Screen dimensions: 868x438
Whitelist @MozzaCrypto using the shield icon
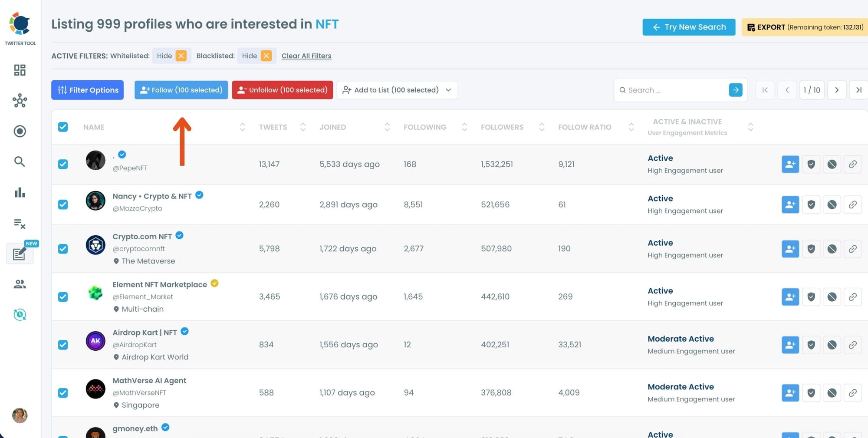pyautogui.click(x=811, y=204)
